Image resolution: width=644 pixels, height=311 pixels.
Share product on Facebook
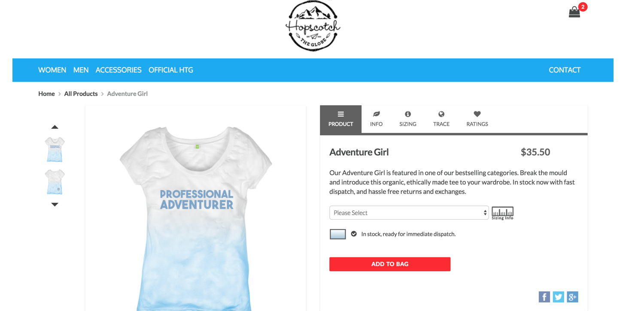[544, 297]
